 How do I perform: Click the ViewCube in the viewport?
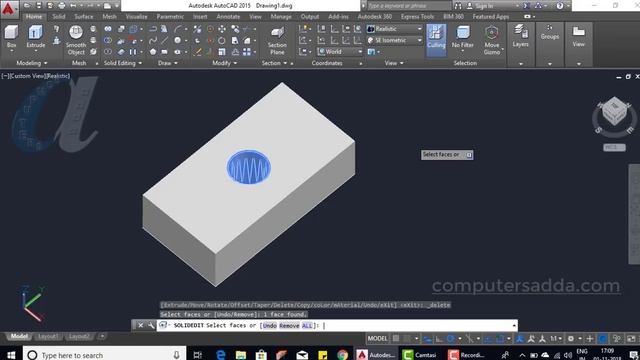(x=614, y=112)
